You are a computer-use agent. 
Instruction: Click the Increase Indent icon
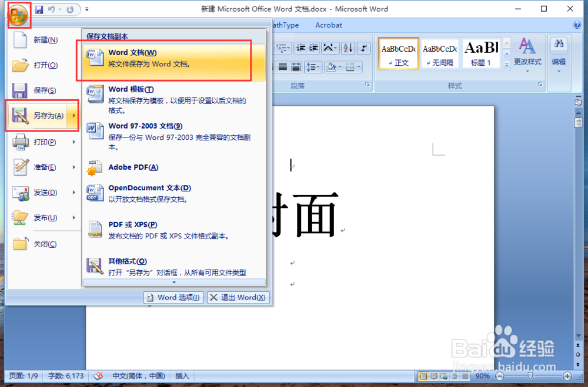pos(313,48)
